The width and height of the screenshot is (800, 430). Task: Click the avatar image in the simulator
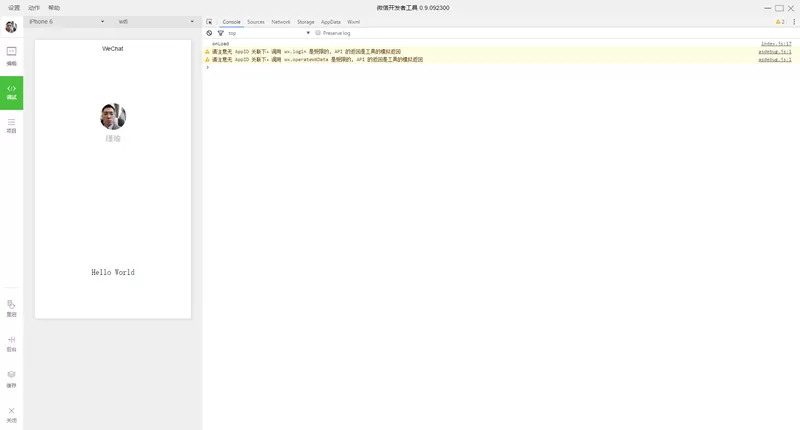pos(113,116)
